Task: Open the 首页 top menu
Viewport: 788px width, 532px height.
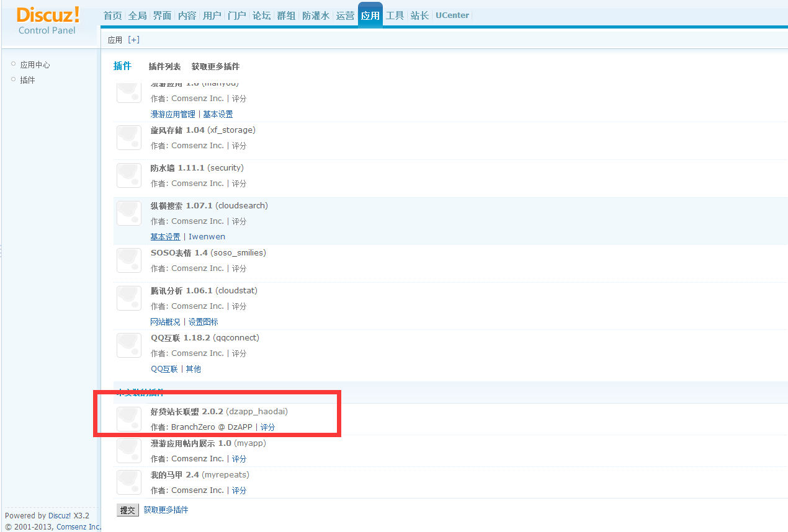Action: click(112, 16)
